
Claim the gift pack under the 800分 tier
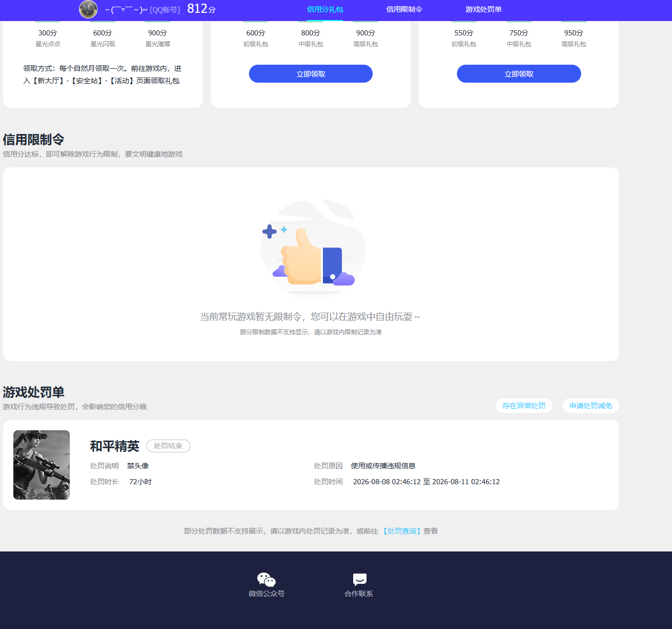coord(311,73)
